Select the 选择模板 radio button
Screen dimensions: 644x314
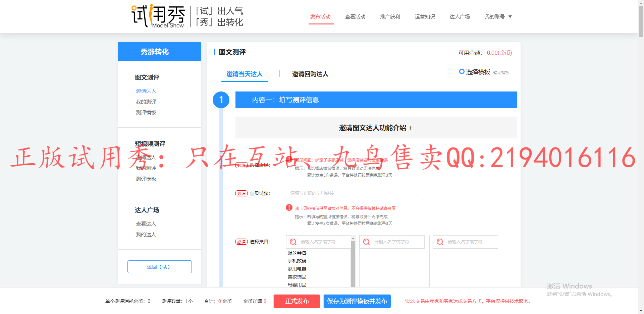pyautogui.click(x=462, y=72)
